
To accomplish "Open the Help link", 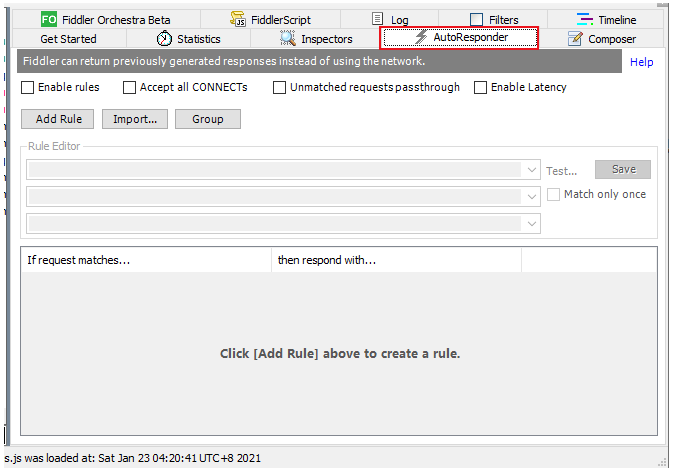I will [x=641, y=62].
